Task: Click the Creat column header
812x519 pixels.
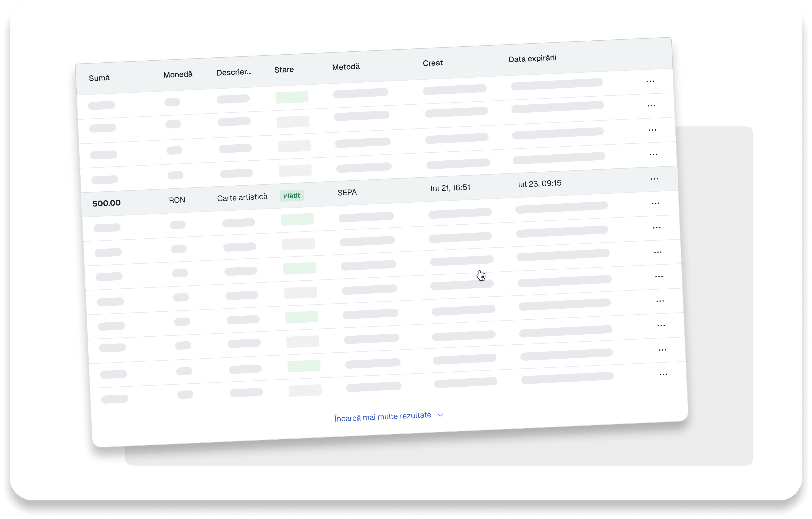Action: (433, 63)
